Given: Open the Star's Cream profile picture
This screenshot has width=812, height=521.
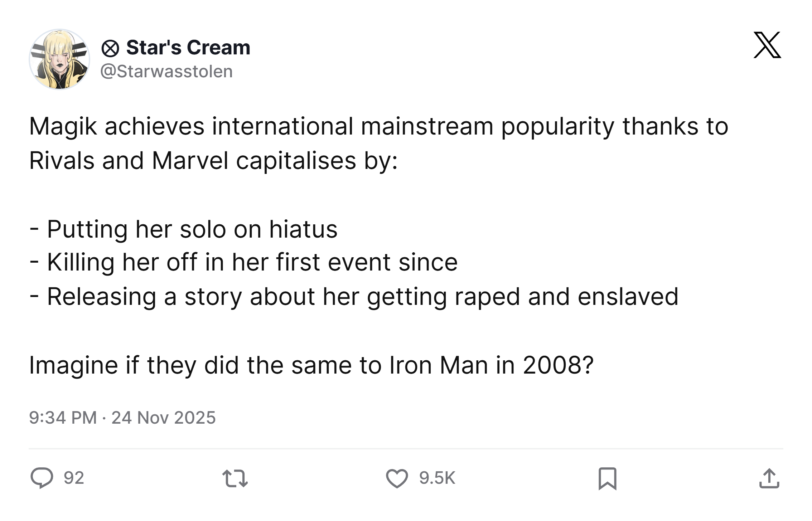Looking at the screenshot, I should pyautogui.click(x=59, y=59).
